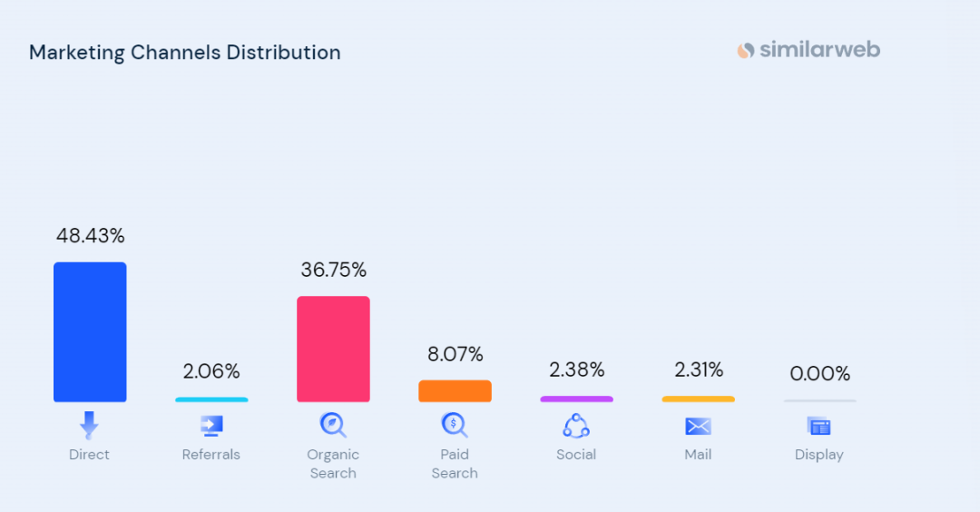The height and width of the screenshot is (512, 980).
Task: Click the 36.75% value label
Action: [x=333, y=270]
